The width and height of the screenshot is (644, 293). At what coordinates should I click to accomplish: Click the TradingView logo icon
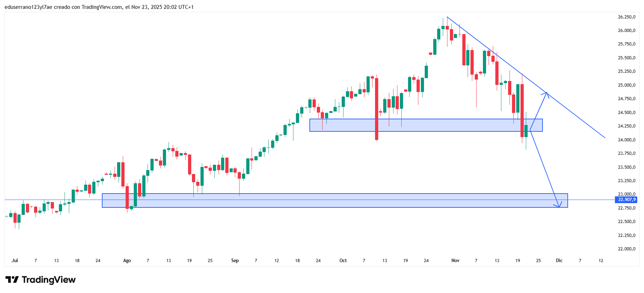coord(12,280)
